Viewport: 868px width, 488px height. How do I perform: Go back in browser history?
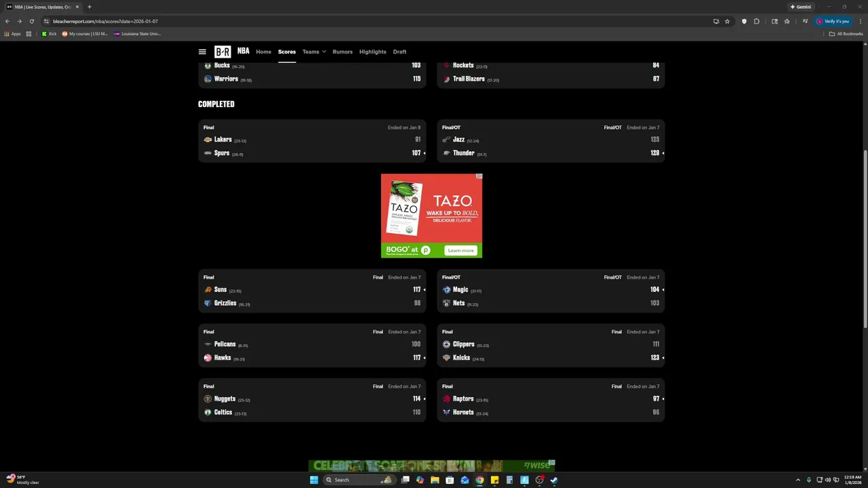pyautogui.click(x=7, y=21)
